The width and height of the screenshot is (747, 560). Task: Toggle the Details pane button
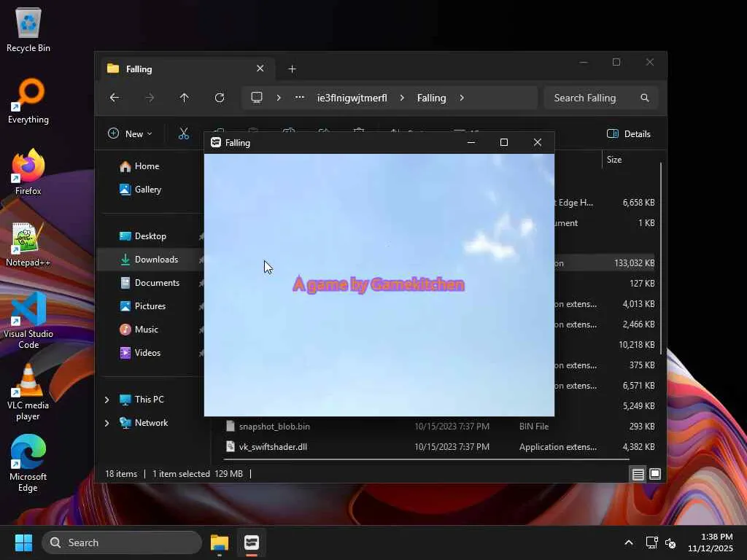pyautogui.click(x=629, y=134)
